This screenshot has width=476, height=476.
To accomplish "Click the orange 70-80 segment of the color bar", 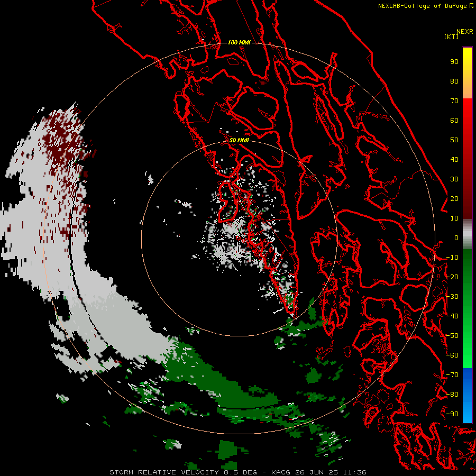I will [467, 89].
